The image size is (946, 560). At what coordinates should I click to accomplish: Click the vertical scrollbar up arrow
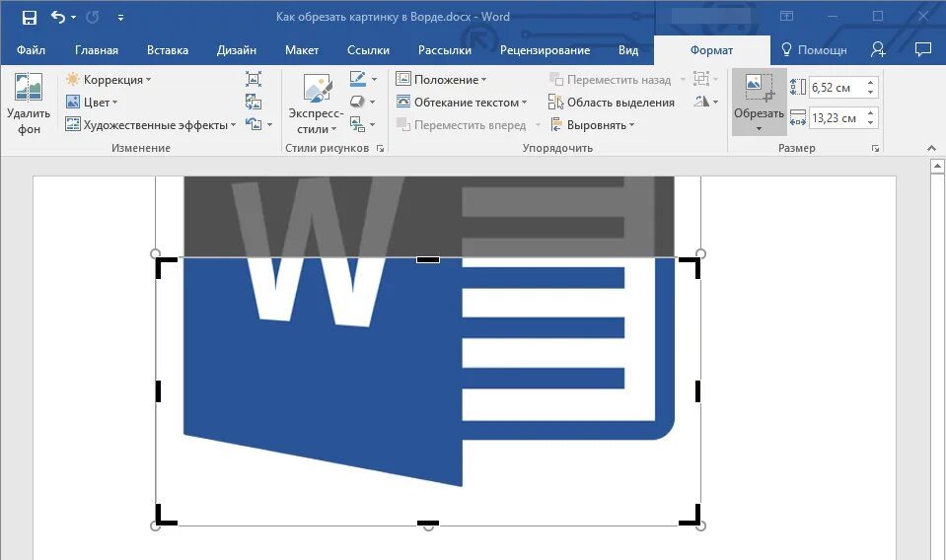[x=937, y=166]
